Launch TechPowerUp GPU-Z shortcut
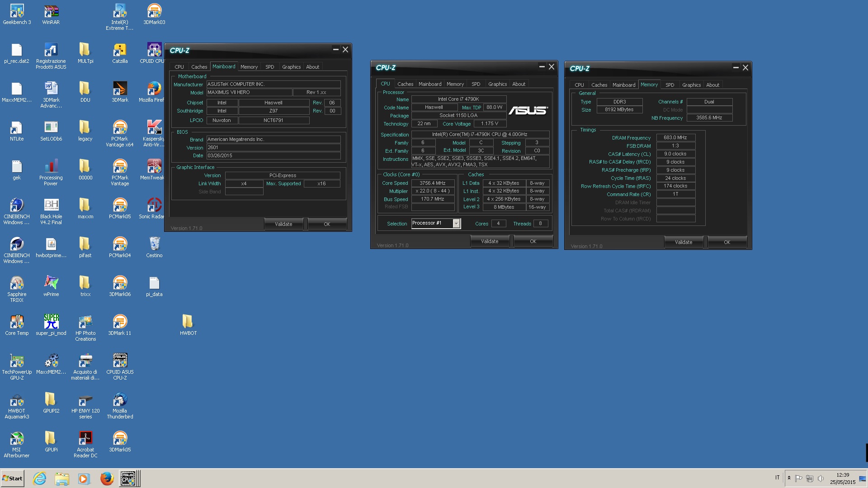The width and height of the screenshot is (868, 488). 17,366
